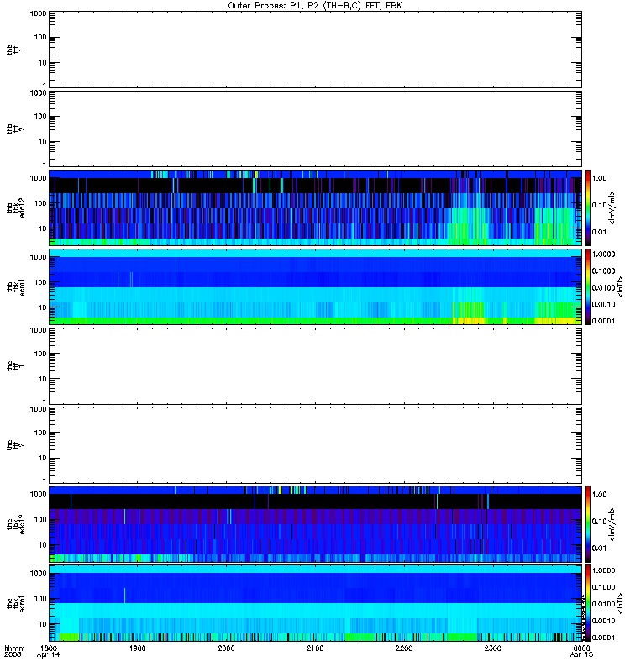
Task: Click the '<|nT|>' unit label on thc scm1 color bar
Action: pyautogui.click(x=619, y=603)
